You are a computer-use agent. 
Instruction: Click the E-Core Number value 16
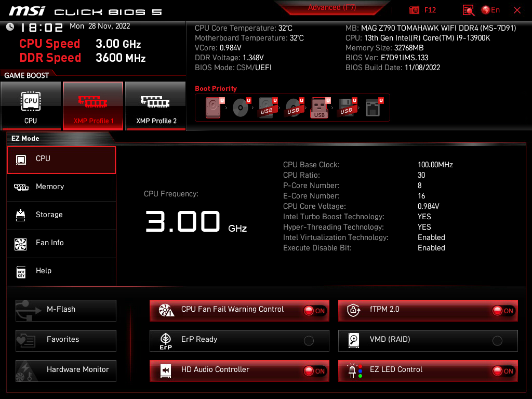(x=421, y=196)
